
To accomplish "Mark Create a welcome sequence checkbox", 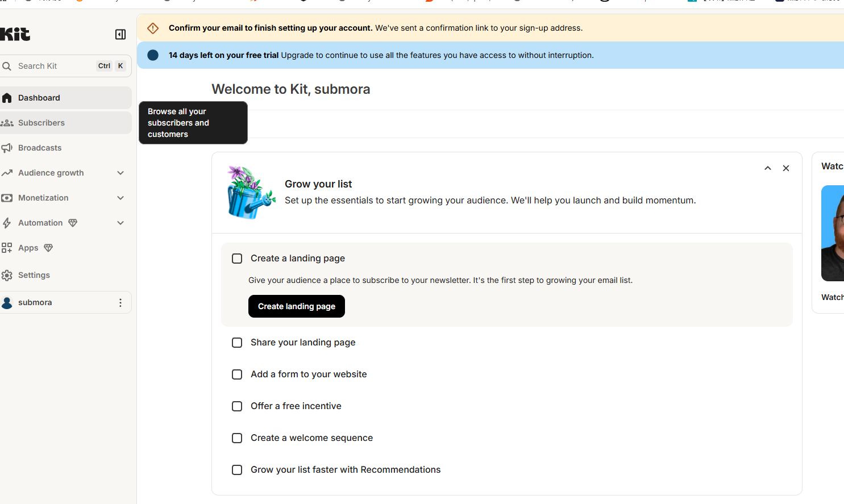I will point(237,438).
